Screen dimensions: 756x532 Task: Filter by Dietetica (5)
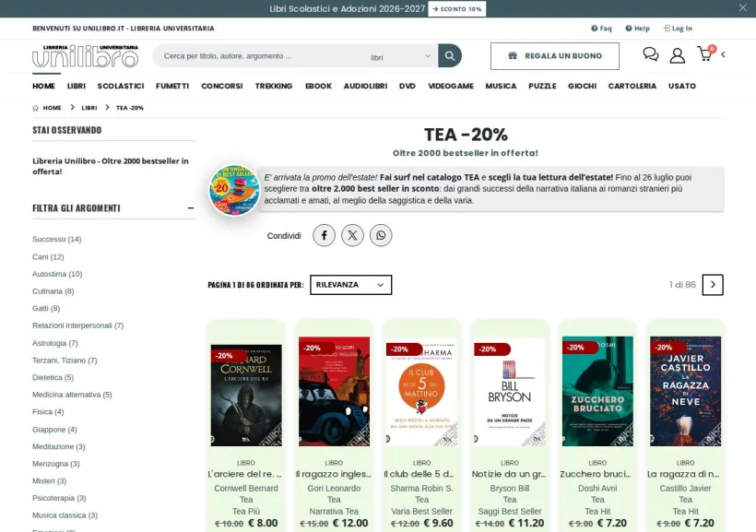pos(53,378)
